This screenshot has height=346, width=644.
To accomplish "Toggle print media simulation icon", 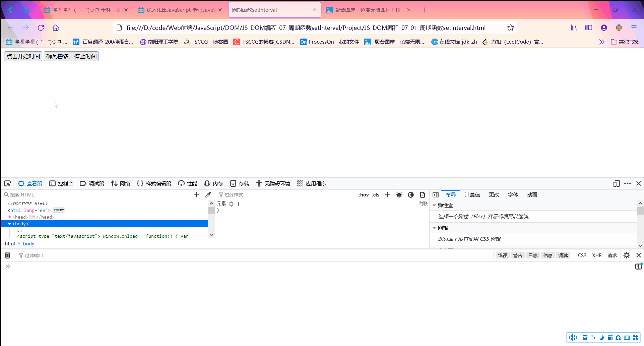I will tap(423, 195).
